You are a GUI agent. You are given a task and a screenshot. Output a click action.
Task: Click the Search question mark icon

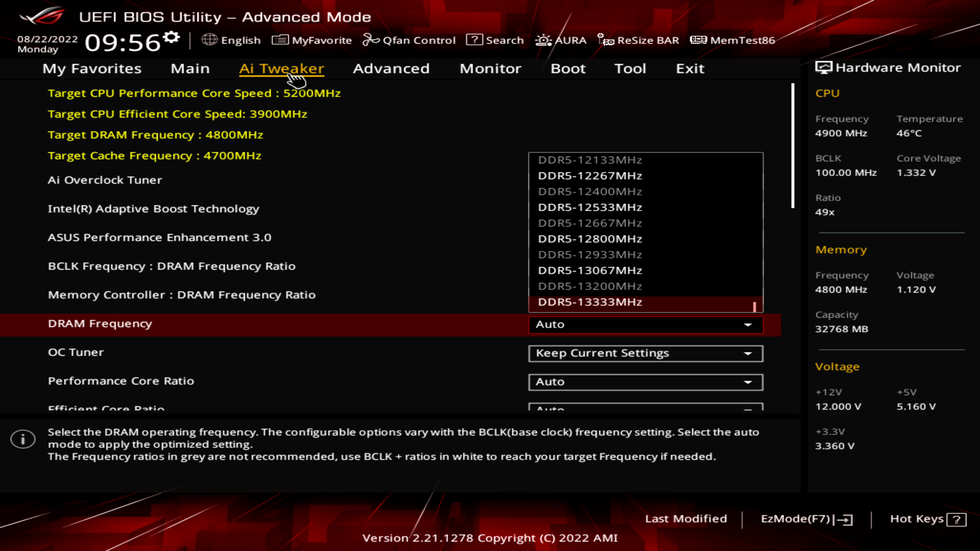coord(474,40)
